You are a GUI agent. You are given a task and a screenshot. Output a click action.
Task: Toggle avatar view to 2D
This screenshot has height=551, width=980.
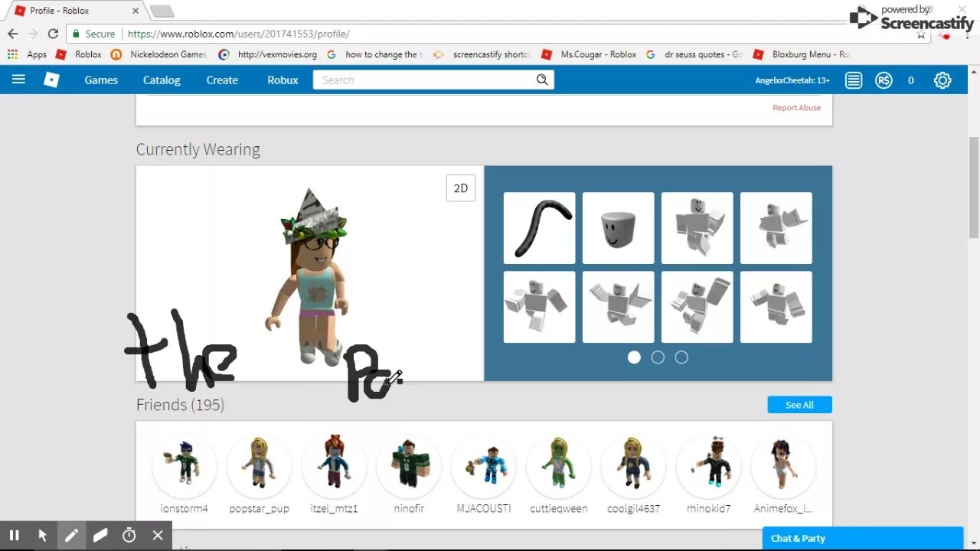(x=461, y=188)
